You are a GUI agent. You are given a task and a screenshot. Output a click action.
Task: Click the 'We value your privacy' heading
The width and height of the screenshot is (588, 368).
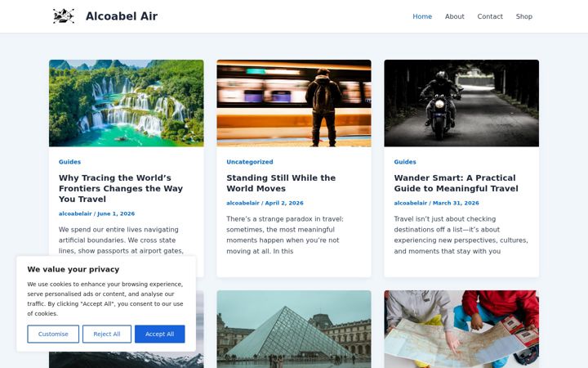(73, 269)
